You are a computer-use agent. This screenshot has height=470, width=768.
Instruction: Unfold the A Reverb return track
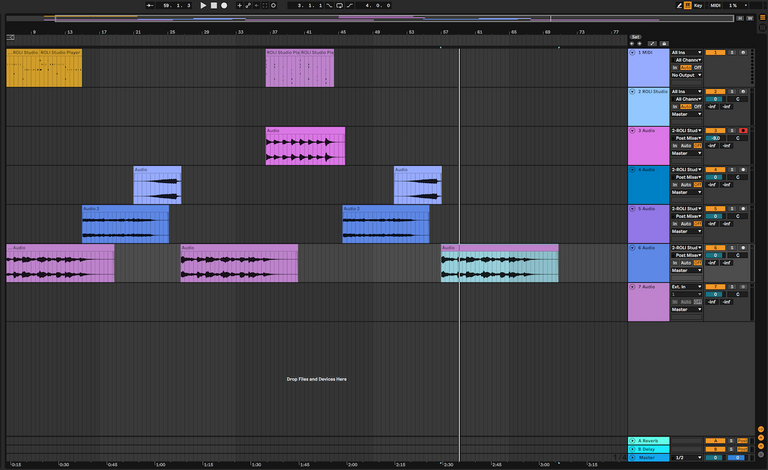point(632,441)
